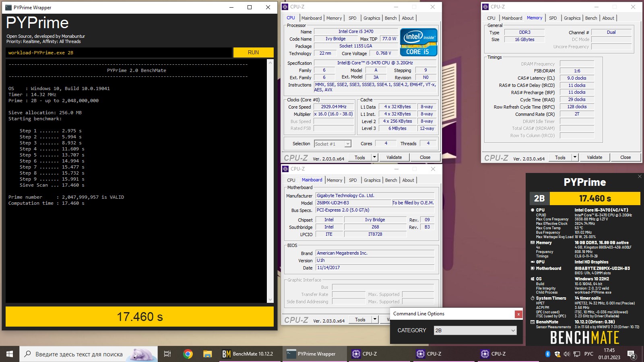The height and width of the screenshot is (362, 644).
Task: Open the Tools dropdown arrow in Mainboard window
Action: pyautogui.click(x=375, y=319)
